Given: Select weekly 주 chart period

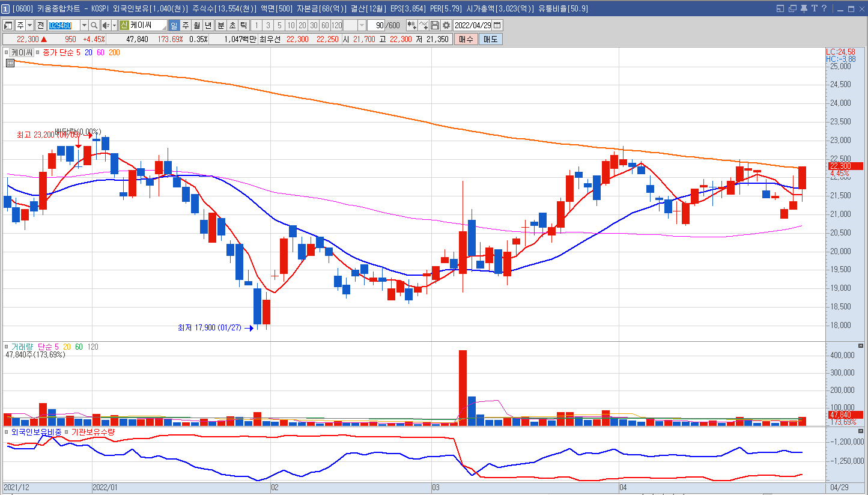Looking at the screenshot, I should pos(186,25).
